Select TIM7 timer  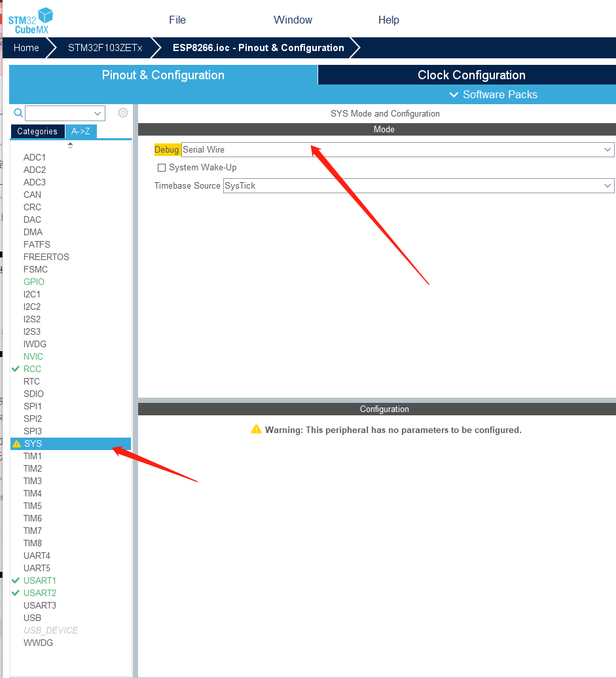[32, 531]
